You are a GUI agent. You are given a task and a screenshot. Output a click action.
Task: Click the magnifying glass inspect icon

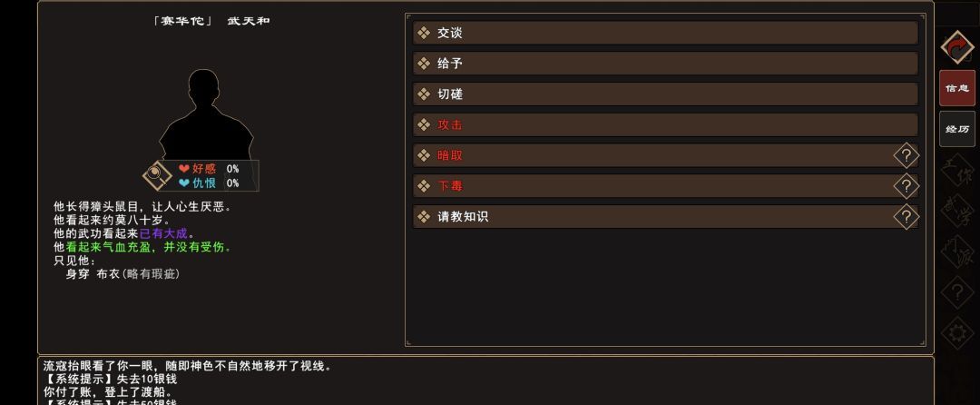click(x=157, y=174)
